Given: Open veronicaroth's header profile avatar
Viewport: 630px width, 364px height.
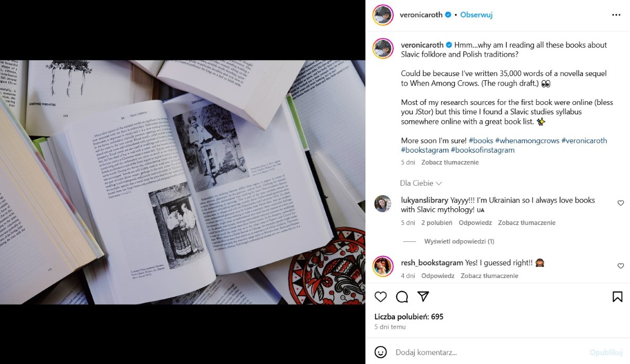Looking at the screenshot, I should pos(383,15).
